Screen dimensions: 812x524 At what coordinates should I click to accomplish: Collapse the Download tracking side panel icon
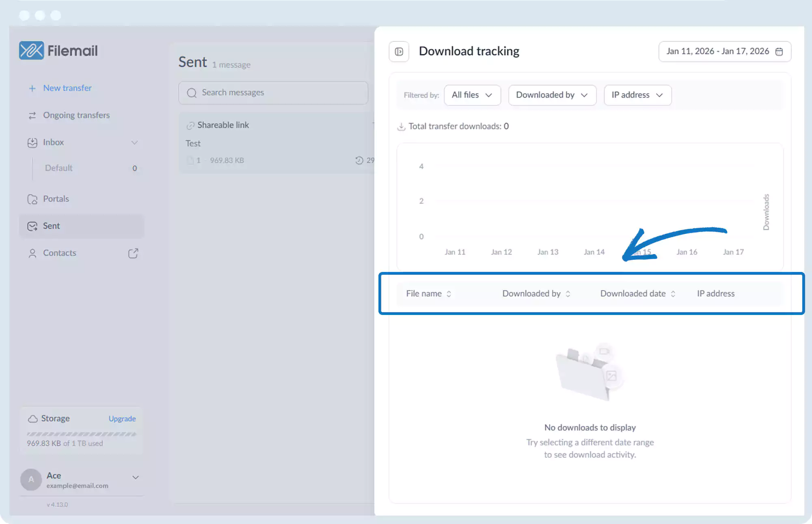pyautogui.click(x=399, y=52)
